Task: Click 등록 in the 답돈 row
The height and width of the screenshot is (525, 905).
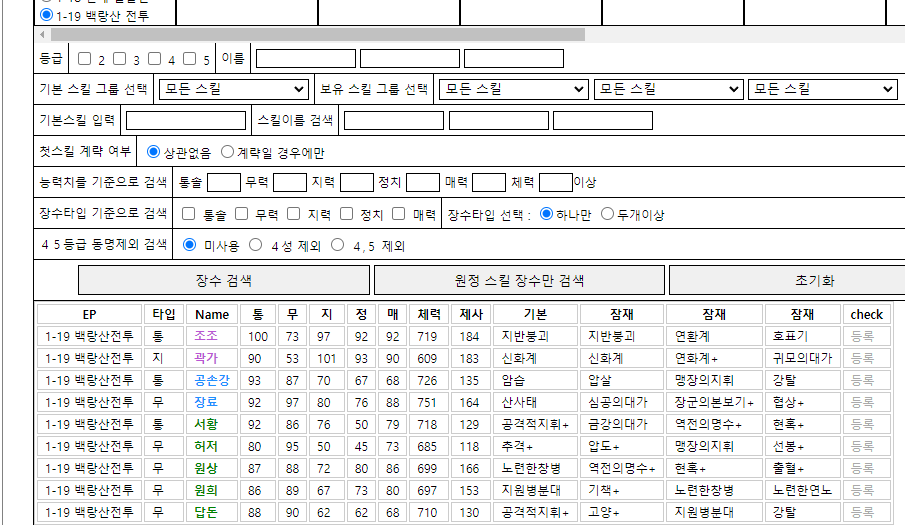Action: 862,512
